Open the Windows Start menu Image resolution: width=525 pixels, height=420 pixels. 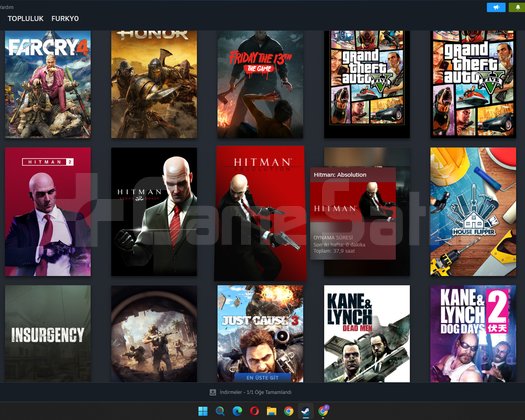tap(203, 411)
